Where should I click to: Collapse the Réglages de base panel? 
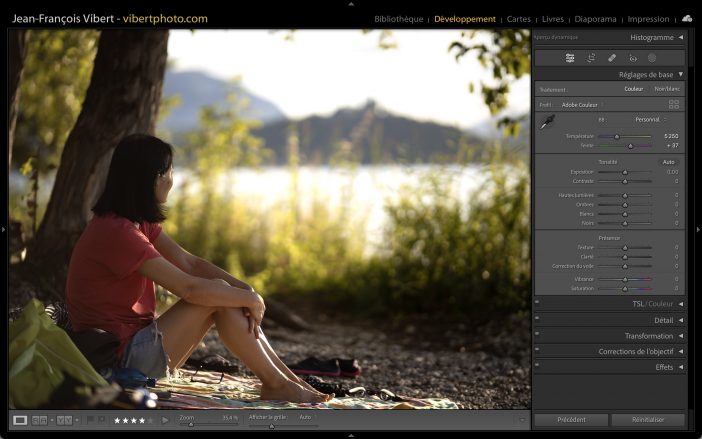[x=680, y=75]
